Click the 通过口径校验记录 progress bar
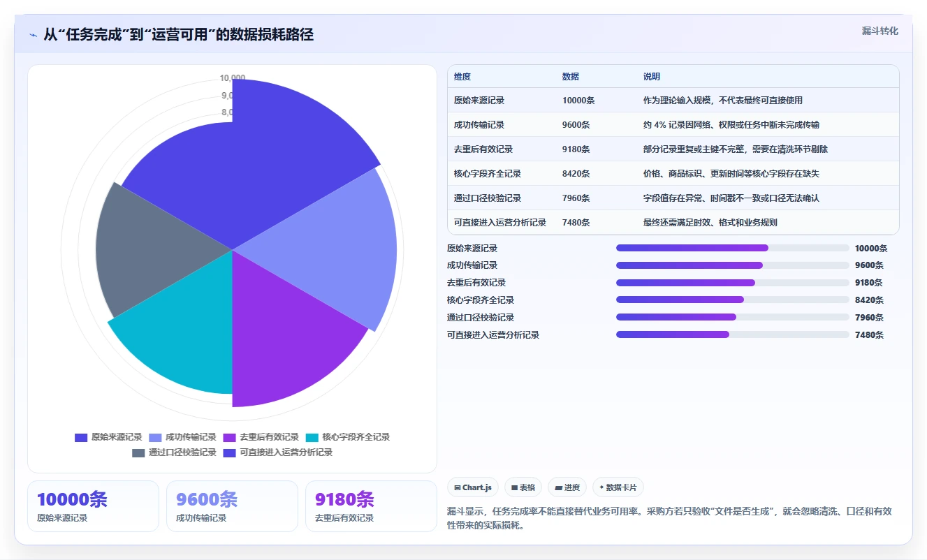This screenshot has width=927, height=560. pyautogui.click(x=732, y=317)
